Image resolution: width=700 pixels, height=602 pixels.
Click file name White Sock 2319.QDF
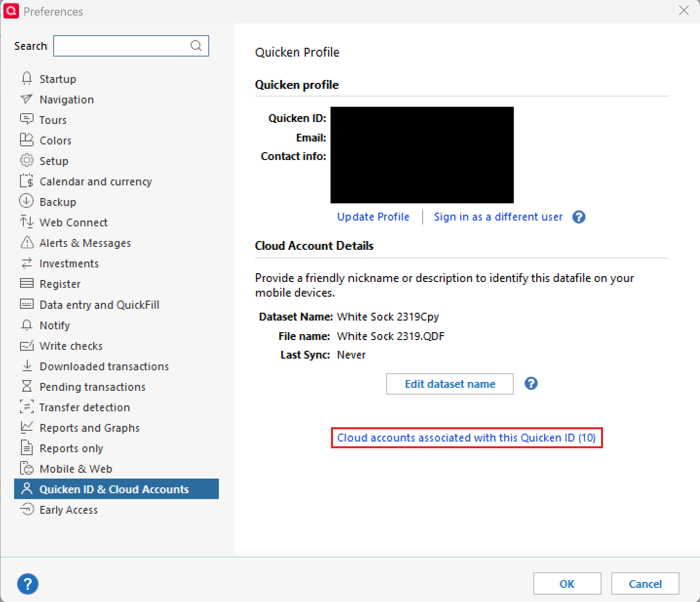pos(391,336)
